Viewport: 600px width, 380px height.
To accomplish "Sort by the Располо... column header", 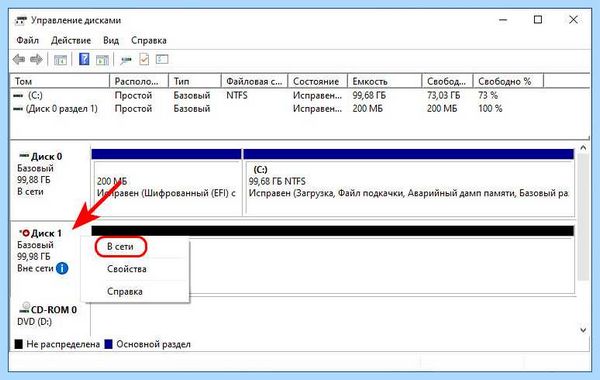I will click(139, 81).
